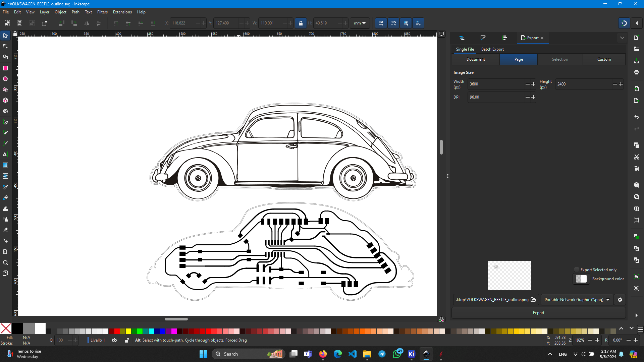
Task: Select the Selector arrow tool
Action: 5,36
